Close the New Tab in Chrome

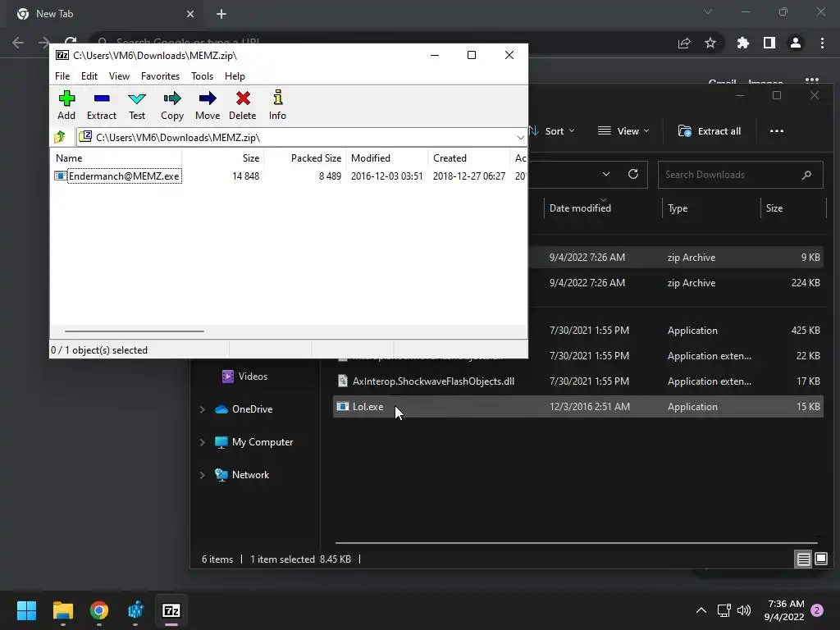click(190, 14)
